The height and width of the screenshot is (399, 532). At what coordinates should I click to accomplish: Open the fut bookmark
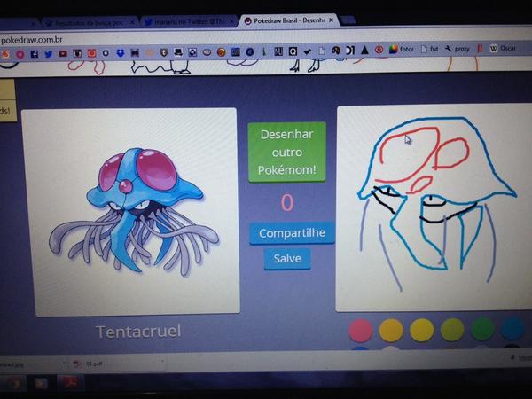pyautogui.click(x=429, y=49)
